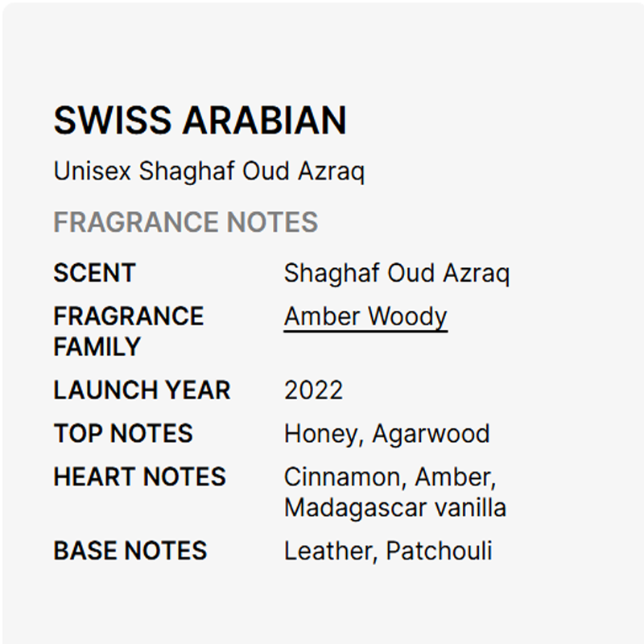Viewport: 644px width, 644px height.
Task: Open the Amber Woody fragrance family link
Action: pyautogui.click(x=365, y=316)
